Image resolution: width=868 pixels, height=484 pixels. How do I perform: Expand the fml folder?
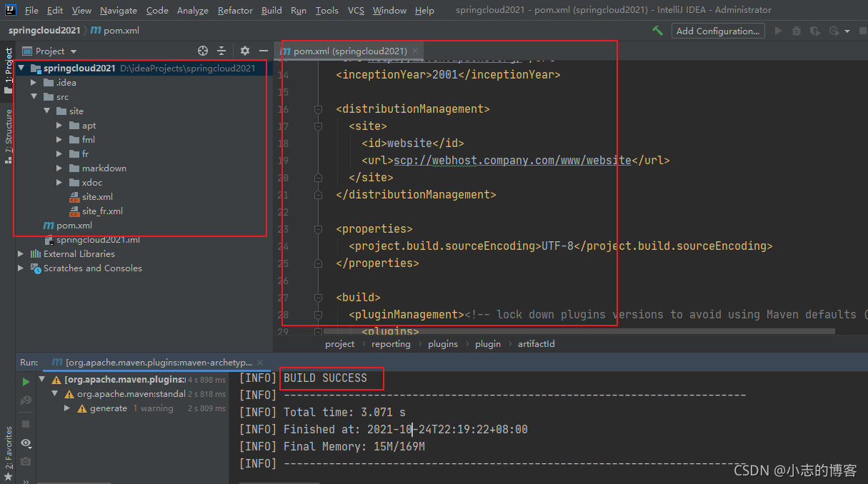[x=60, y=140]
